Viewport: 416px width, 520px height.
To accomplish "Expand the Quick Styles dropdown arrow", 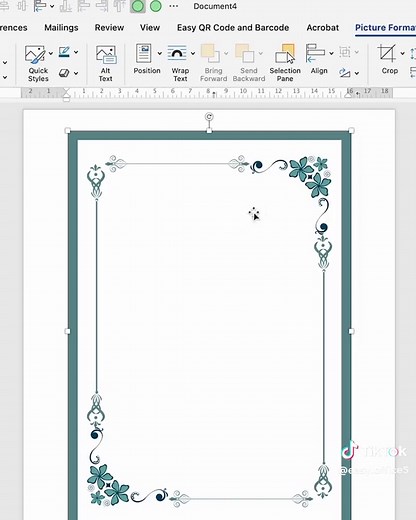I will [51, 53].
